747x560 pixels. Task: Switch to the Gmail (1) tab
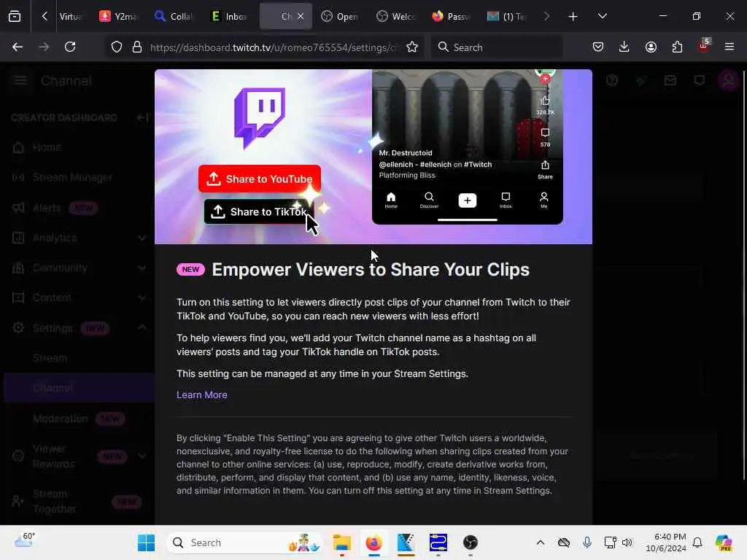tap(506, 16)
